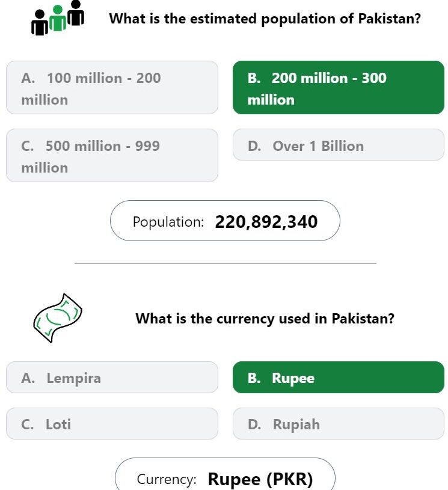Click the people population icon
448x490 pixels.
(58, 18)
